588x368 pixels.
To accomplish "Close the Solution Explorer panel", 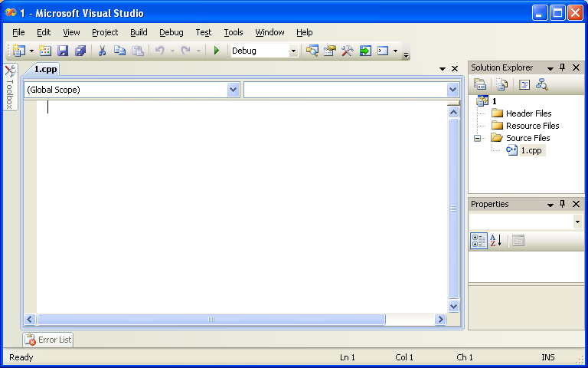I will tap(577, 67).
